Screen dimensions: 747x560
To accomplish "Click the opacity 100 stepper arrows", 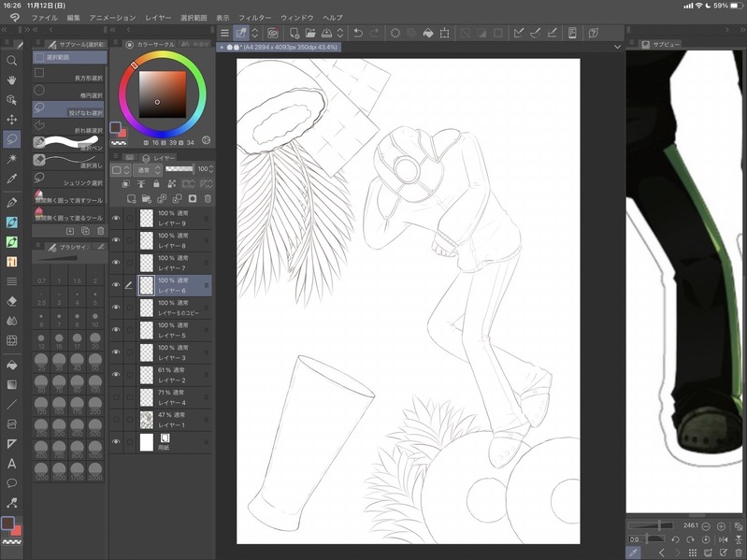I will (211, 169).
